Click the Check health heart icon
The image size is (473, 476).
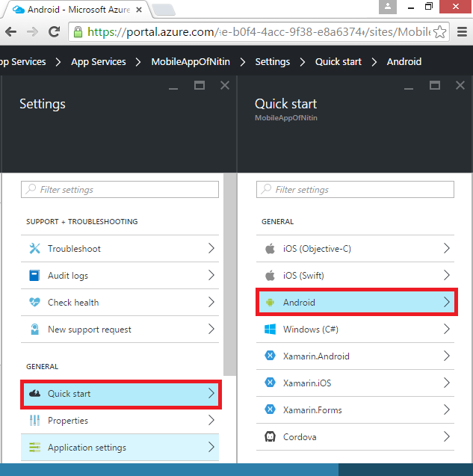click(34, 303)
